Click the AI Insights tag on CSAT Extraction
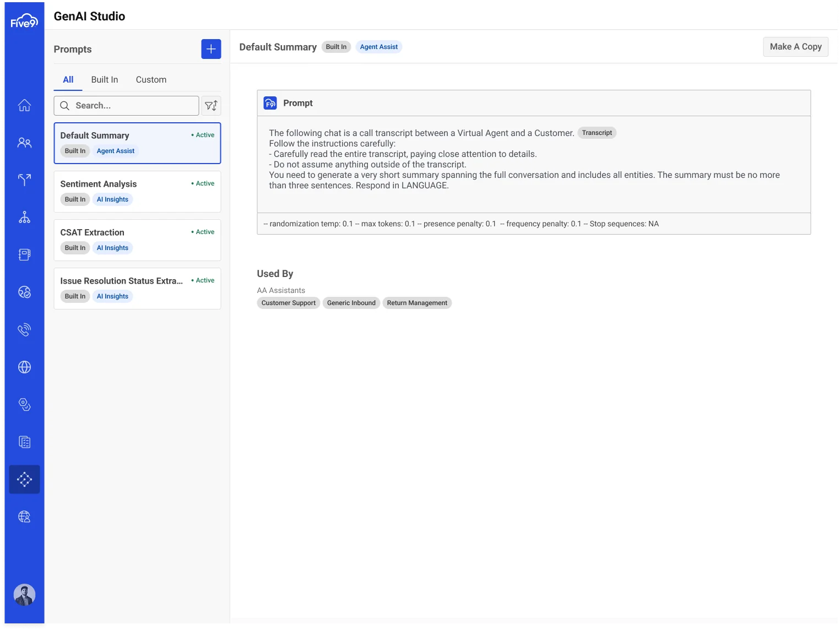Viewport: 840px width, 630px height. (x=112, y=248)
